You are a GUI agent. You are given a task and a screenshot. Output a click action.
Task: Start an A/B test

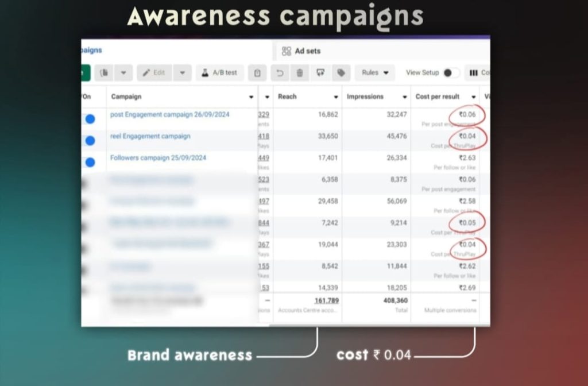click(220, 73)
